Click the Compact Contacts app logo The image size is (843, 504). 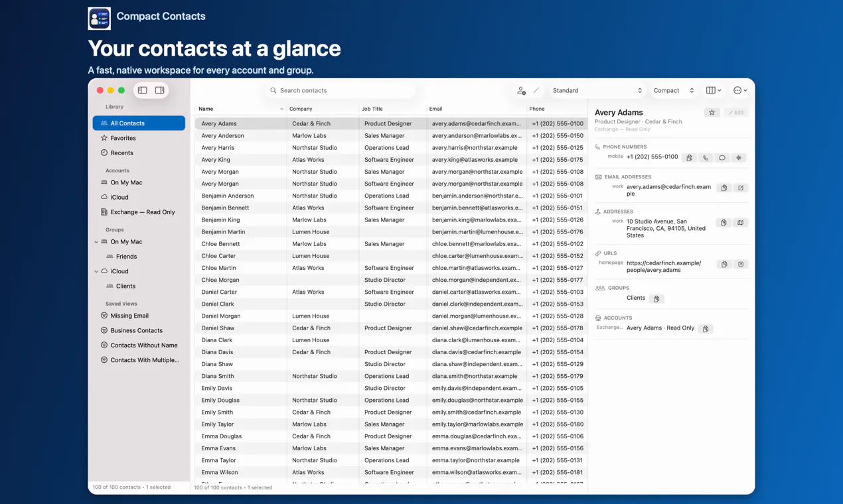coord(100,18)
